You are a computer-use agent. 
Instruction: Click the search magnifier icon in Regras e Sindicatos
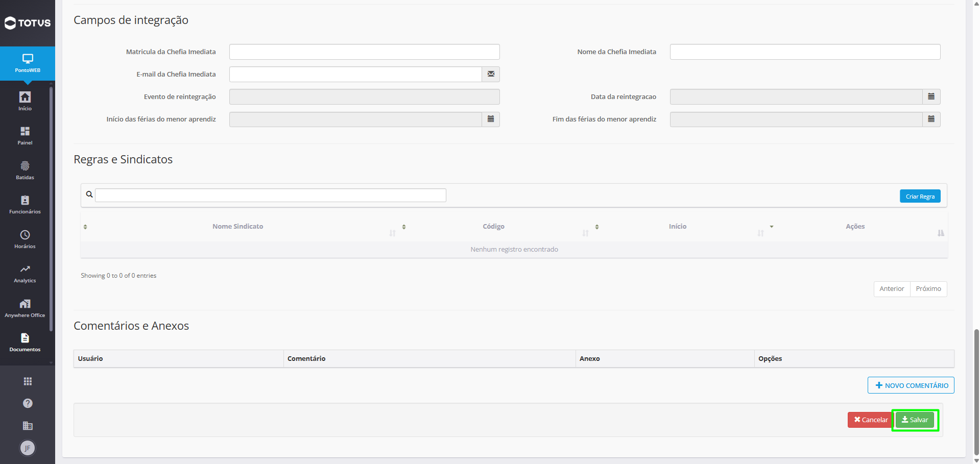[89, 194]
